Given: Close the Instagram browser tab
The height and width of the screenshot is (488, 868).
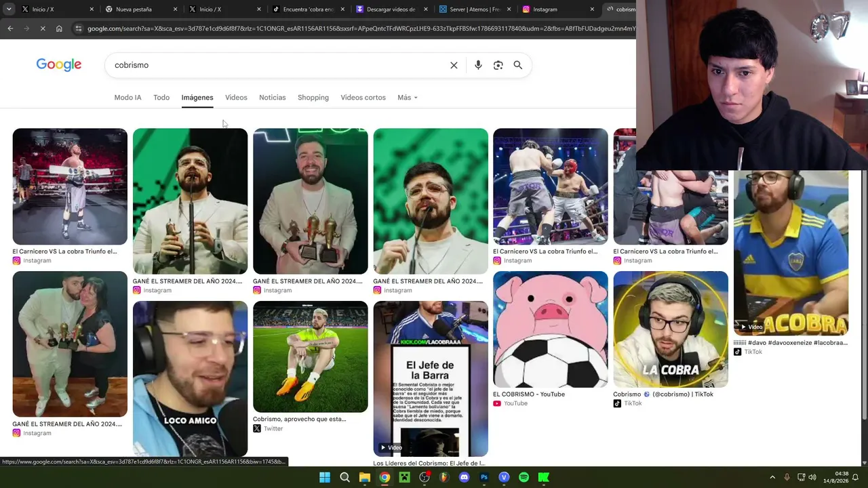Looking at the screenshot, I should click(x=592, y=9).
